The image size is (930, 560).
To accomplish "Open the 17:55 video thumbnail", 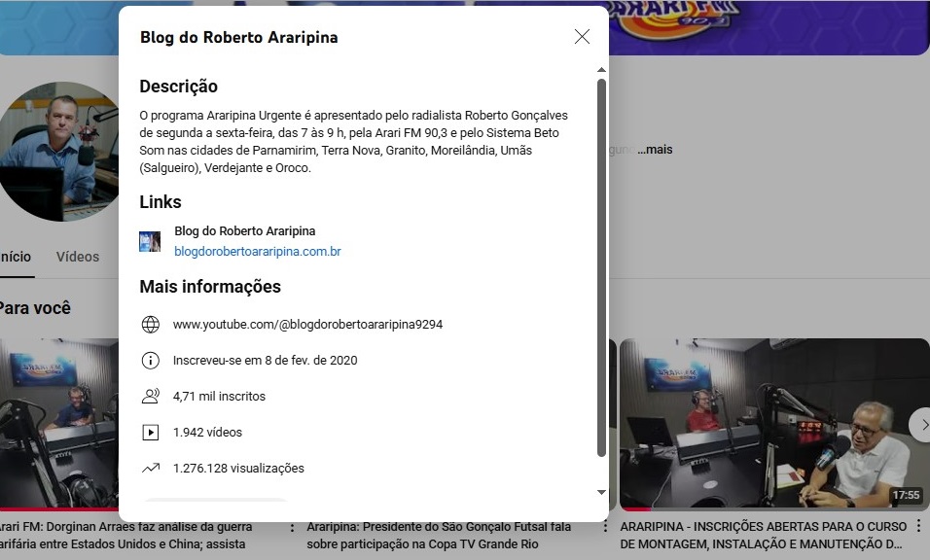I will 774,424.
